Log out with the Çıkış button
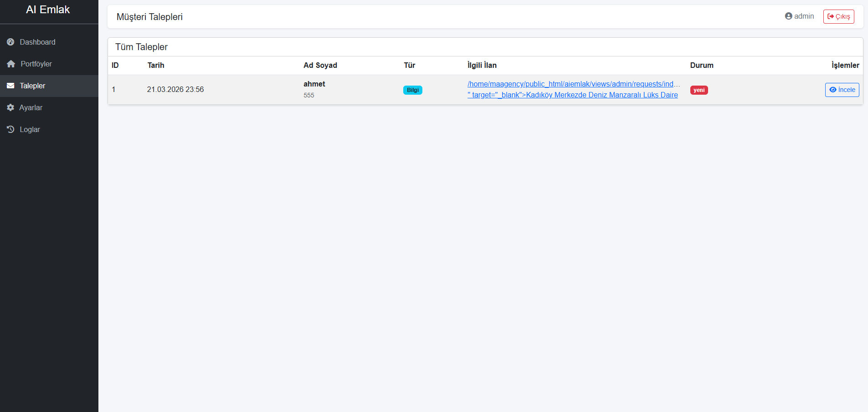Viewport: 868px width, 412px height. tap(838, 16)
